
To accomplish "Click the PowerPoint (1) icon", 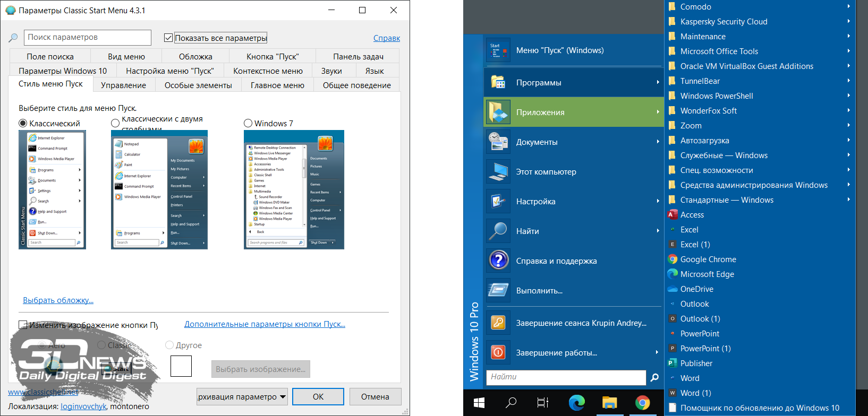I will 673,349.
